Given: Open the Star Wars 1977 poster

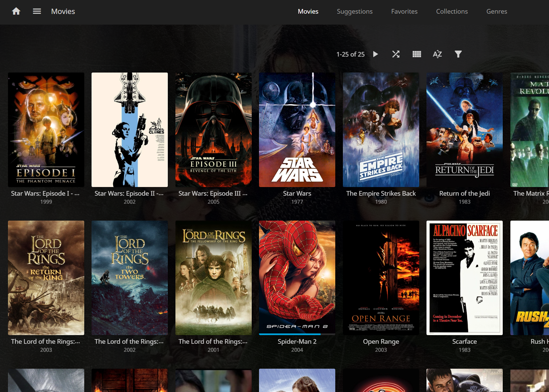Looking at the screenshot, I should tap(297, 130).
